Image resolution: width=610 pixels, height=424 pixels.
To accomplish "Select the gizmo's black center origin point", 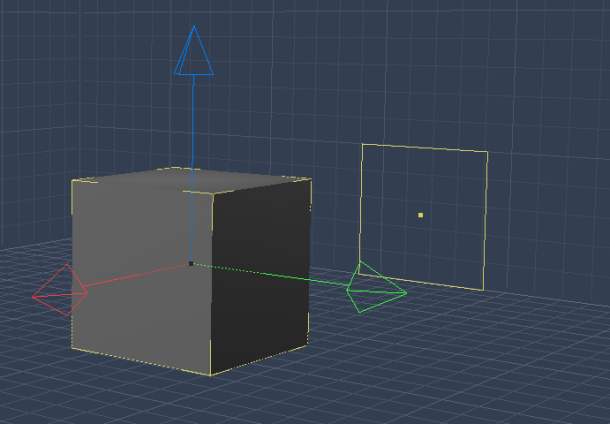I will 191,264.
